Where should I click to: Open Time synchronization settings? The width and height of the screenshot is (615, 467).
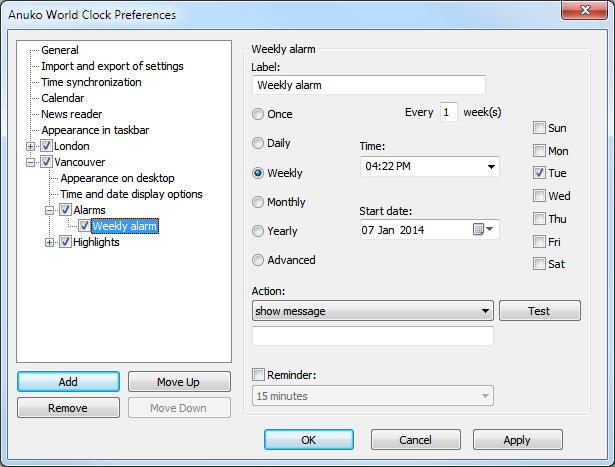pyautogui.click(x=91, y=82)
